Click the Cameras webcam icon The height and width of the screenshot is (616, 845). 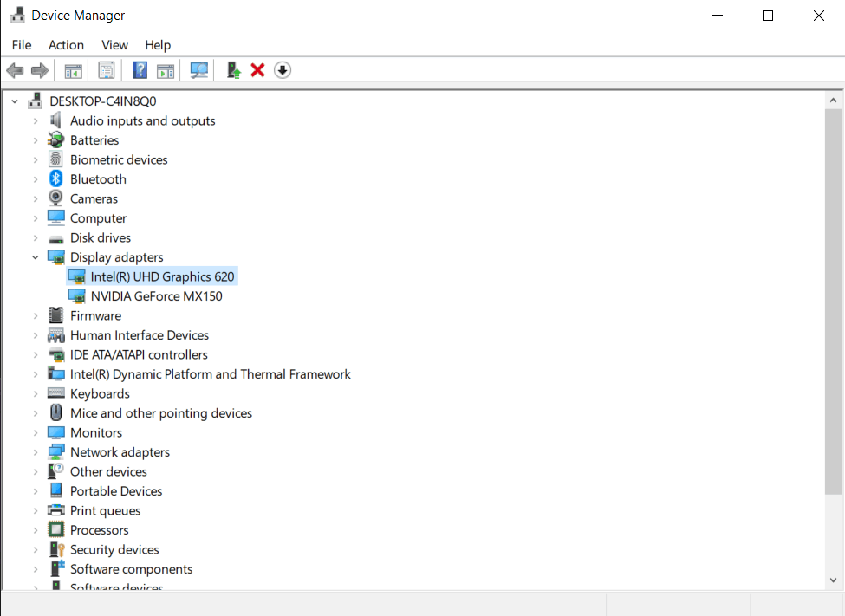click(x=55, y=198)
